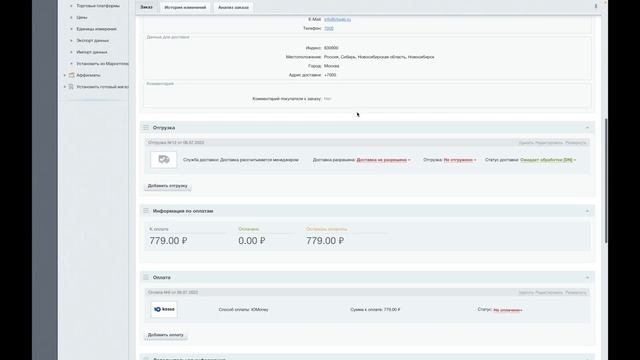
Task: Click Информация по оплатам drag handle icon
Action: [x=146, y=211]
